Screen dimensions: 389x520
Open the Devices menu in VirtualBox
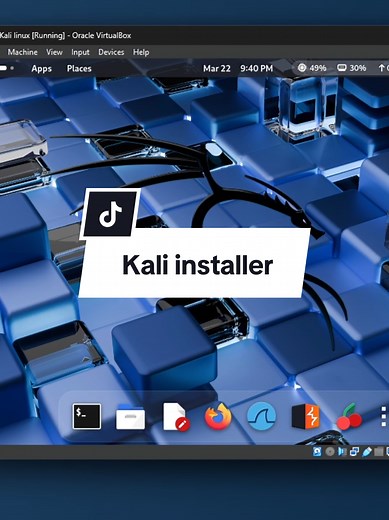click(x=111, y=52)
